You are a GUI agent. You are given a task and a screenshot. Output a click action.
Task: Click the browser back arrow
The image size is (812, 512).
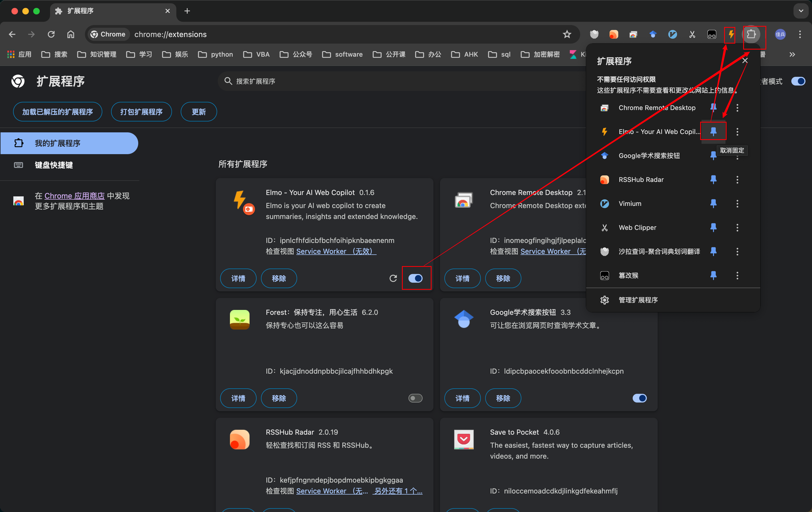(x=12, y=34)
